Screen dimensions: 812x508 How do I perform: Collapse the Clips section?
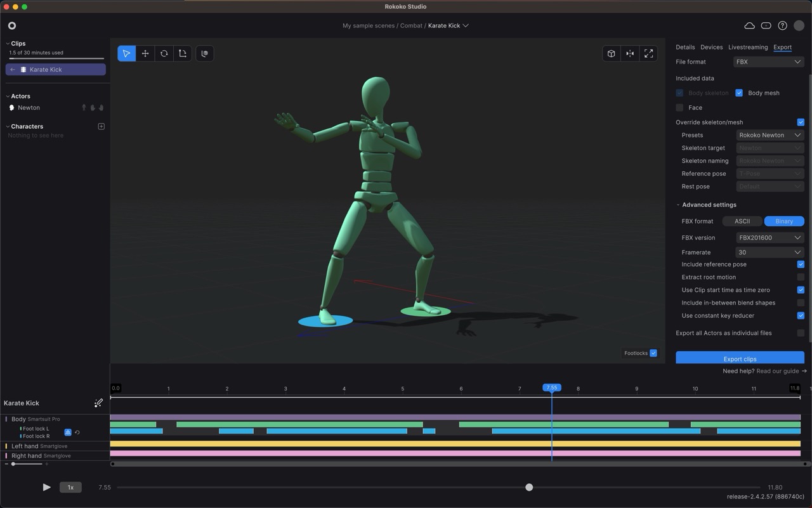[x=7, y=44]
